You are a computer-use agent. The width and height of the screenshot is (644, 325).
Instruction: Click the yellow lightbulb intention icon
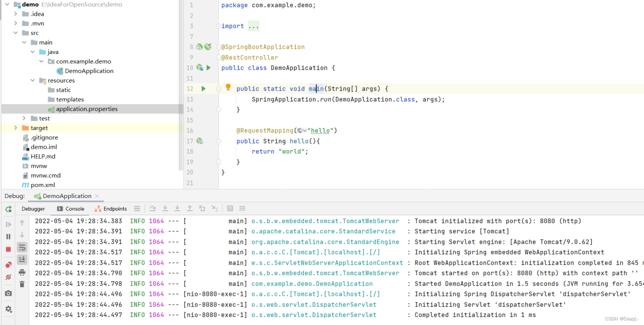coord(228,87)
